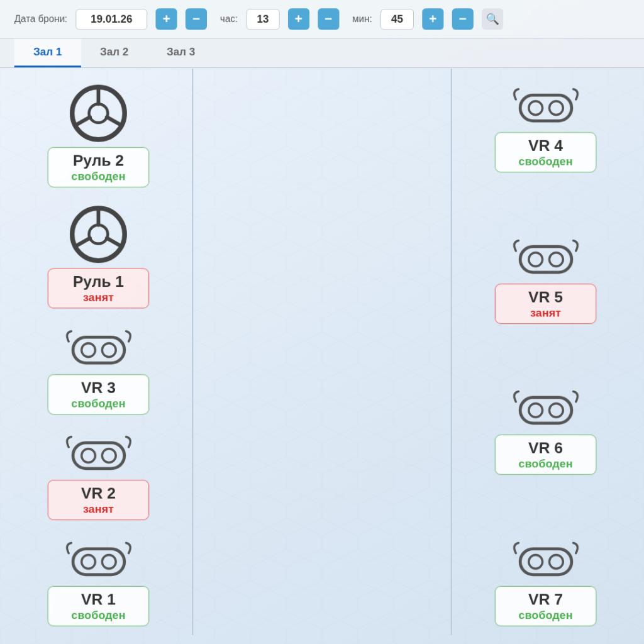The width and height of the screenshot is (644, 644).
Task: Select the VR headset icon above VR 2
Action: click(x=99, y=454)
